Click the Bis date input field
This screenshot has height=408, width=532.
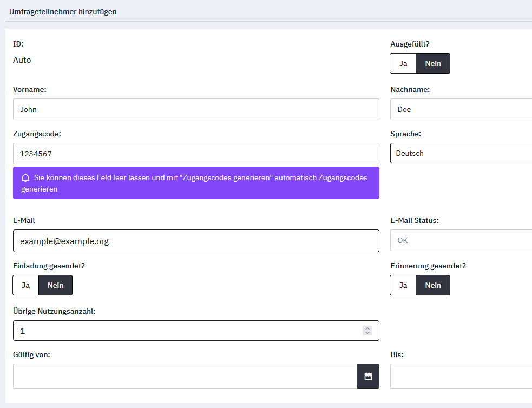461,376
